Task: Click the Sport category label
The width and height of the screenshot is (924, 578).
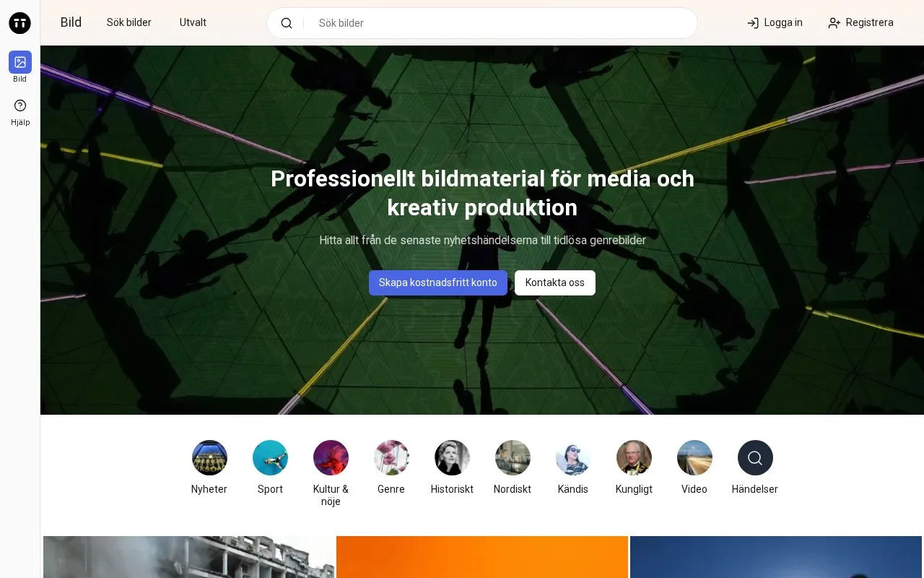Action: point(270,489)
